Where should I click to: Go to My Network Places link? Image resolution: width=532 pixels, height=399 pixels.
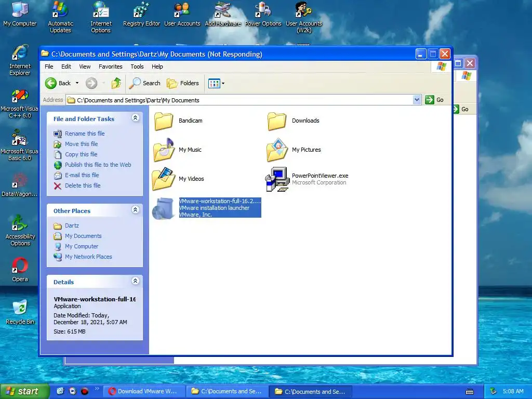88,257
